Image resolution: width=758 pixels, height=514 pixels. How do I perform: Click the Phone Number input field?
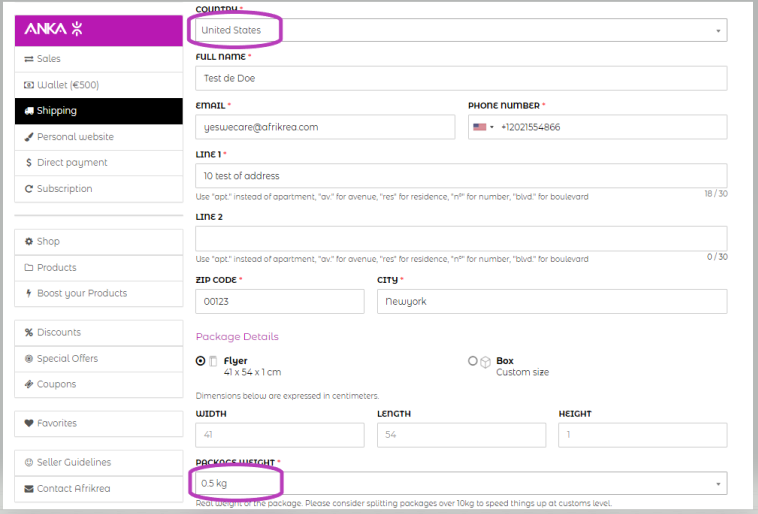click(598, 127)
